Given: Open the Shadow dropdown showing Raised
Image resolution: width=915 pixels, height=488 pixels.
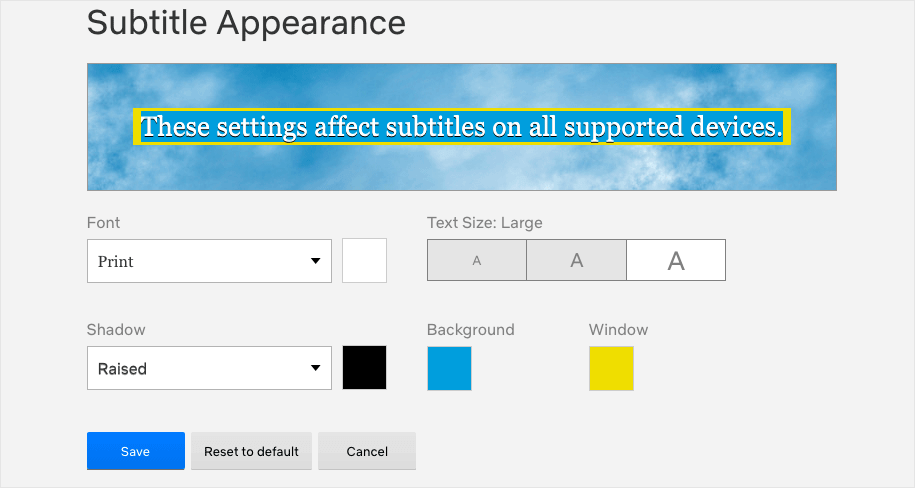Looking at the screenshot, I should pos(209,368).
